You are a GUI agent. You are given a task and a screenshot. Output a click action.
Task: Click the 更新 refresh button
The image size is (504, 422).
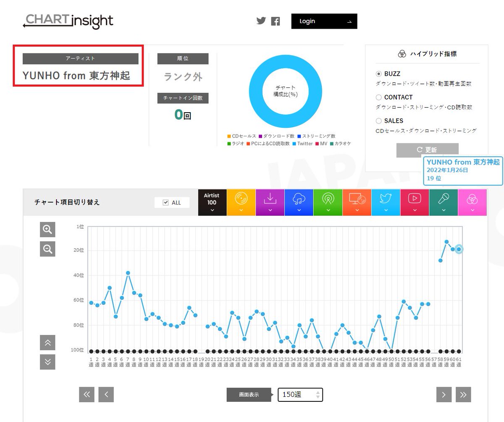pos(427,150)
